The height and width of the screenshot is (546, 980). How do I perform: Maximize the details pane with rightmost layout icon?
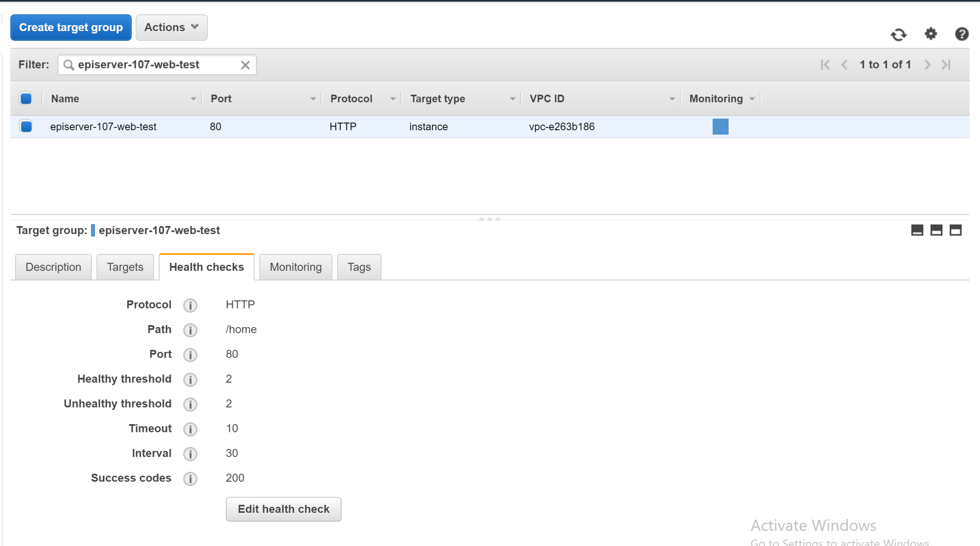pyautogui.click(x=955, y=231)
